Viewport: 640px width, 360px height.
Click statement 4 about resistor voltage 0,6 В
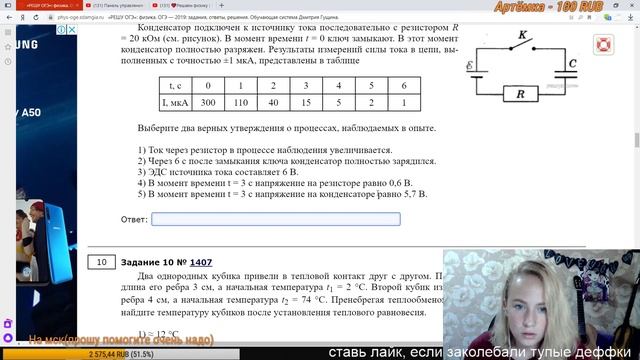[275, 183]
